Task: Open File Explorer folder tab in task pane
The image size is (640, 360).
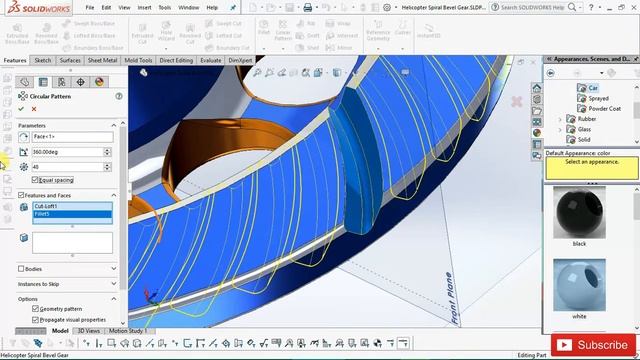Action: coord(537,111)
